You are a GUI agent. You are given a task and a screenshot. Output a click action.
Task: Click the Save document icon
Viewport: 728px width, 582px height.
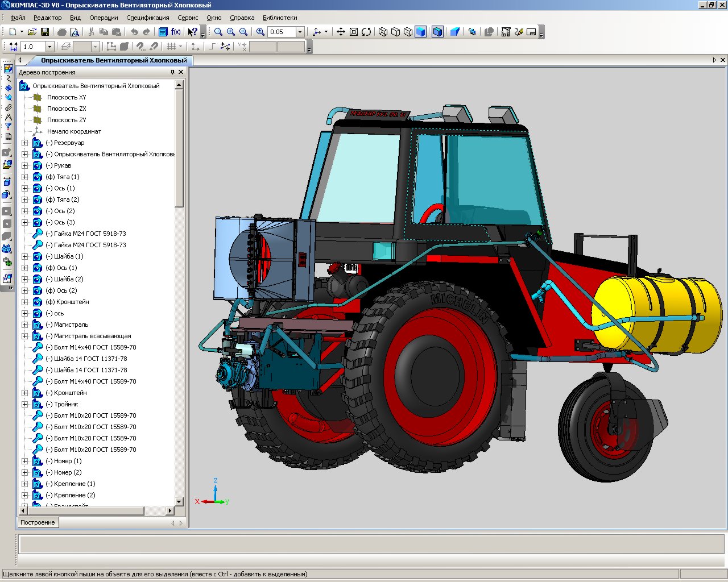click(45, 32)
